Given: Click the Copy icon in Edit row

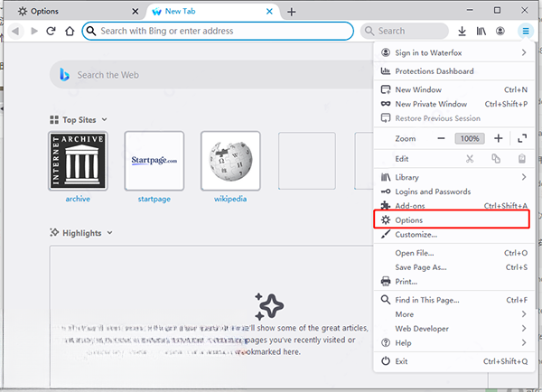Looking at the screenshot, I should 496,159.
